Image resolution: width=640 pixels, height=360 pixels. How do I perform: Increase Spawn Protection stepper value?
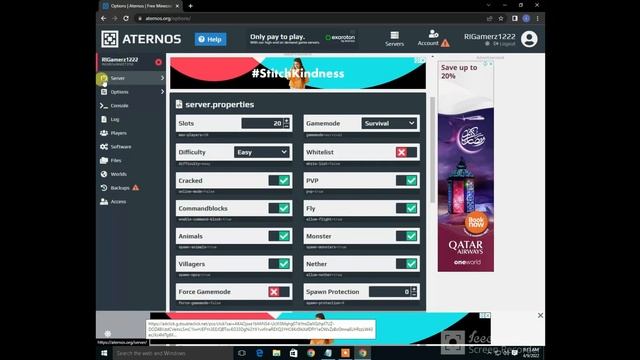(414, 289)
